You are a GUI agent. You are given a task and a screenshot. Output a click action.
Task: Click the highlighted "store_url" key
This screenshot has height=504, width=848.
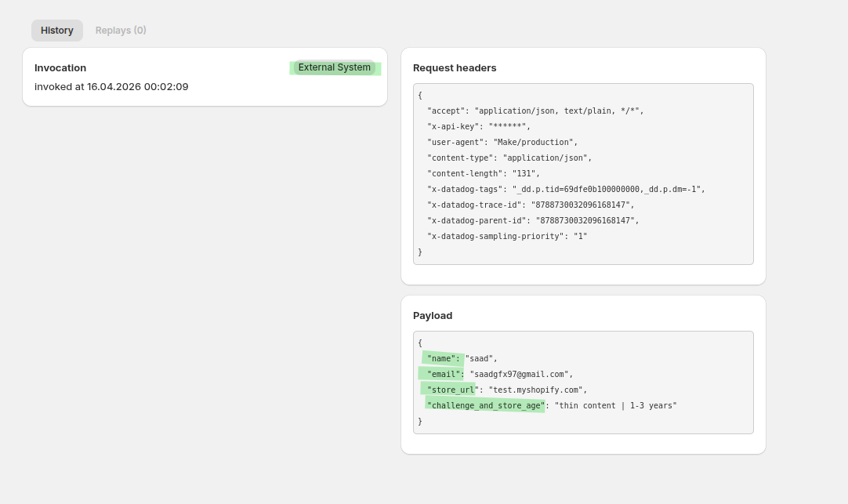452,390
